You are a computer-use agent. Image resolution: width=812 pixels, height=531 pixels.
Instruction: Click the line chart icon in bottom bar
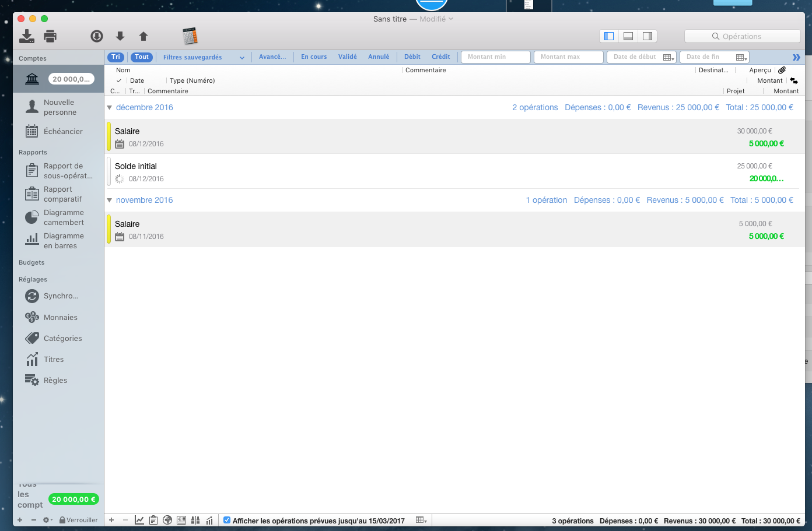coord(139,520)
